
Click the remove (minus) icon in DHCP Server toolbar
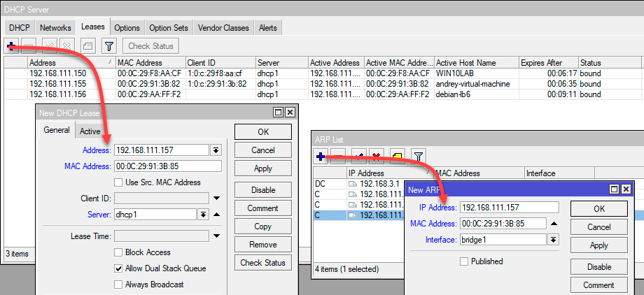tap(29, 46)
